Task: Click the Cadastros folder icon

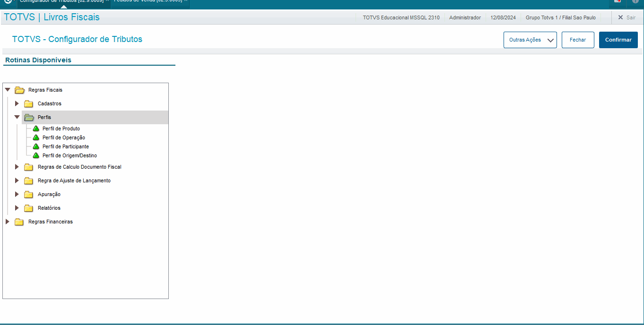Action: click(29, 103)
